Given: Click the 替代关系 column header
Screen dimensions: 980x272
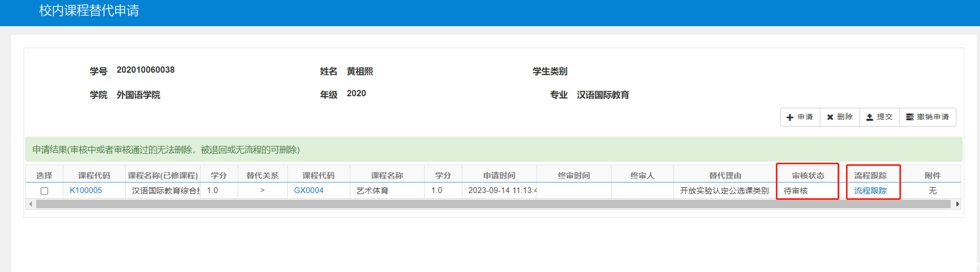Looking at the screenshot, I should [x=262, y=175].
